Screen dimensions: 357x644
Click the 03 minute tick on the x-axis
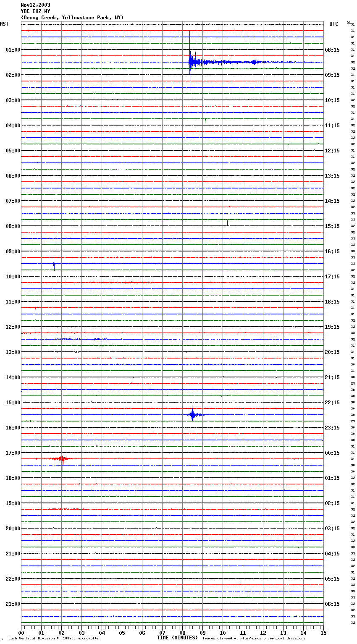pyautogui.click(x=81, y=632)
